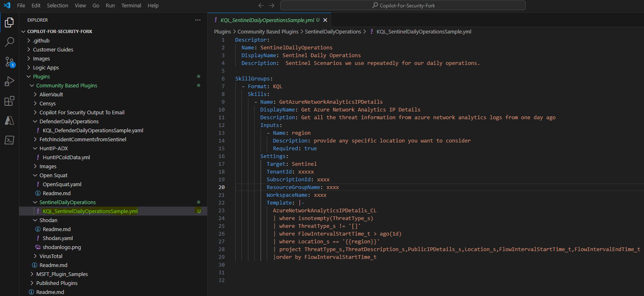Close the KQL_SentinelDailyOperationsSample.yml tab
The image size is (644, 296).
tap(325, 20)
